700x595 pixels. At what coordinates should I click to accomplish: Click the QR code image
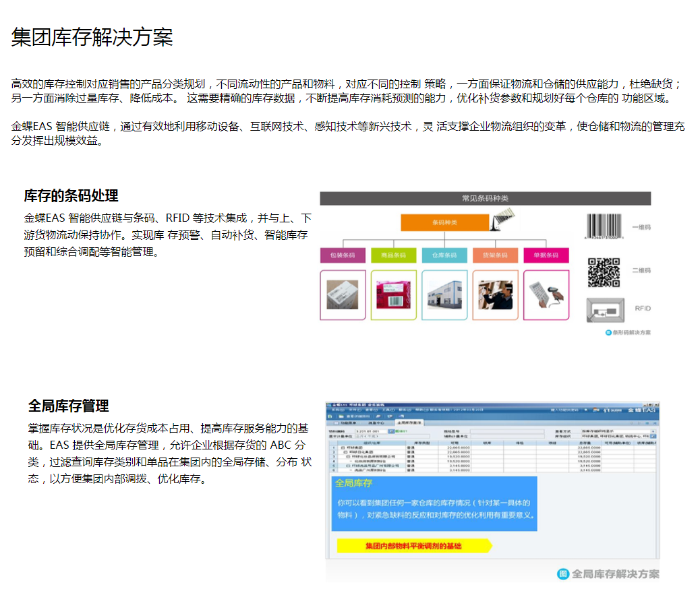pos(603,271)
